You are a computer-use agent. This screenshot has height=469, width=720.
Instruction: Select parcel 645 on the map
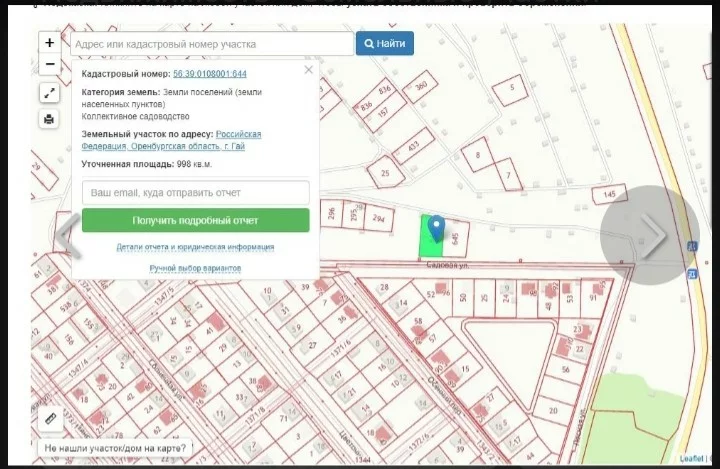click(455, 236)
